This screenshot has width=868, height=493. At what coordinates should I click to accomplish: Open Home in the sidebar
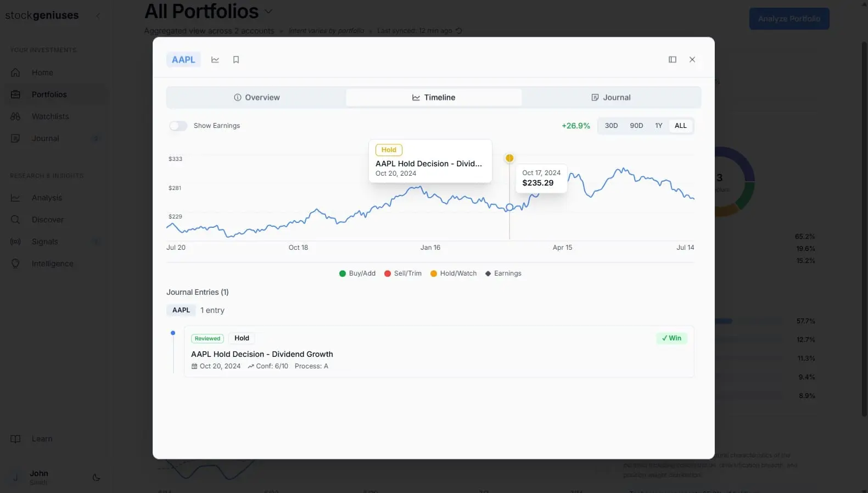tap(55, 72)
